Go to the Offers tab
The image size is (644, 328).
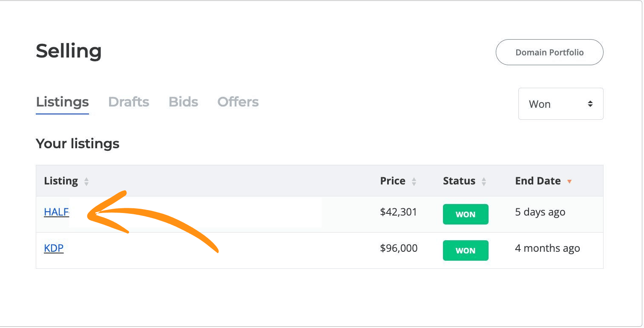(x=238, y=102)
